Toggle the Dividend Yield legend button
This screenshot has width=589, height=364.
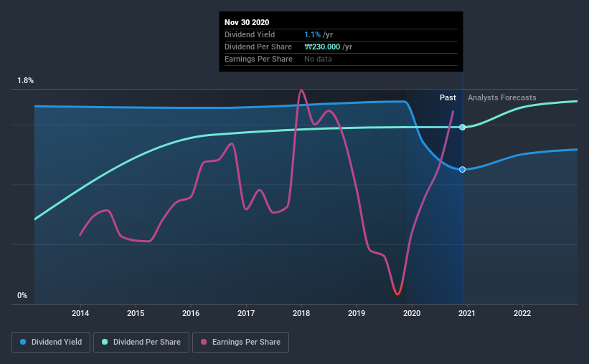[x=51, y=343]
